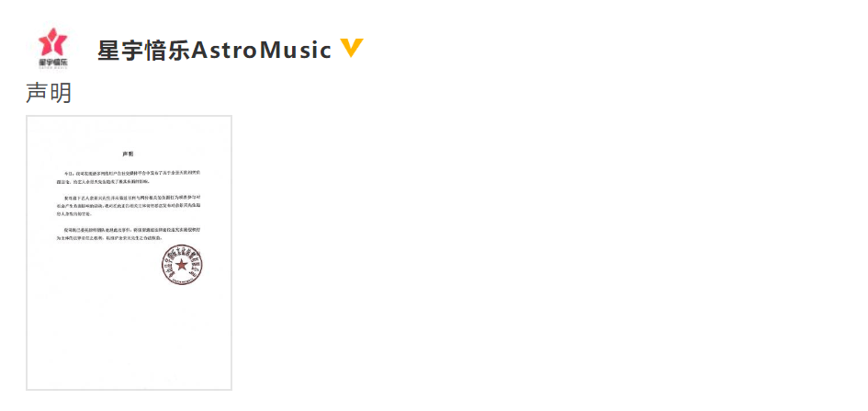Click the document's top margin area
Image resolution: width=868 pixels, height=411 pixels.
pos(129,131)
